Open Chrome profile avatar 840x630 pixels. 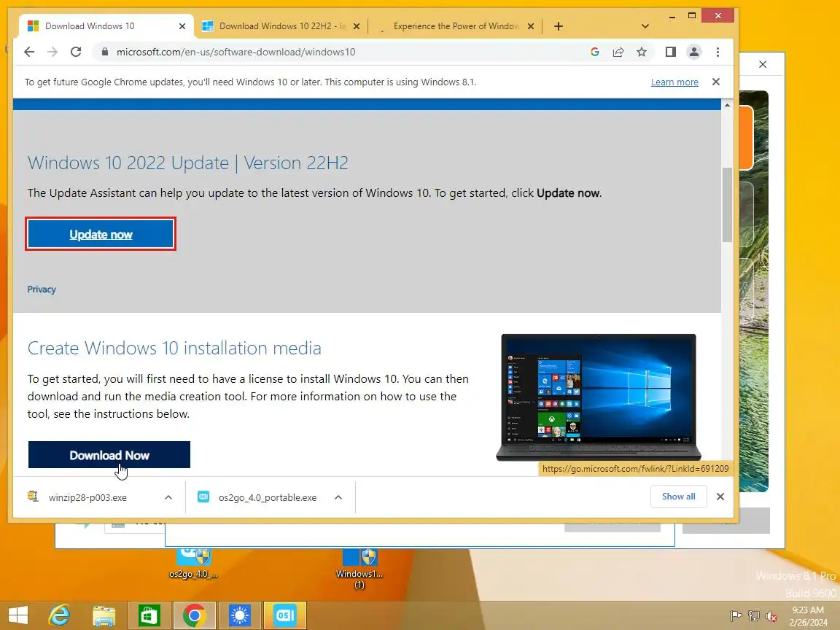tap(693, 52)
